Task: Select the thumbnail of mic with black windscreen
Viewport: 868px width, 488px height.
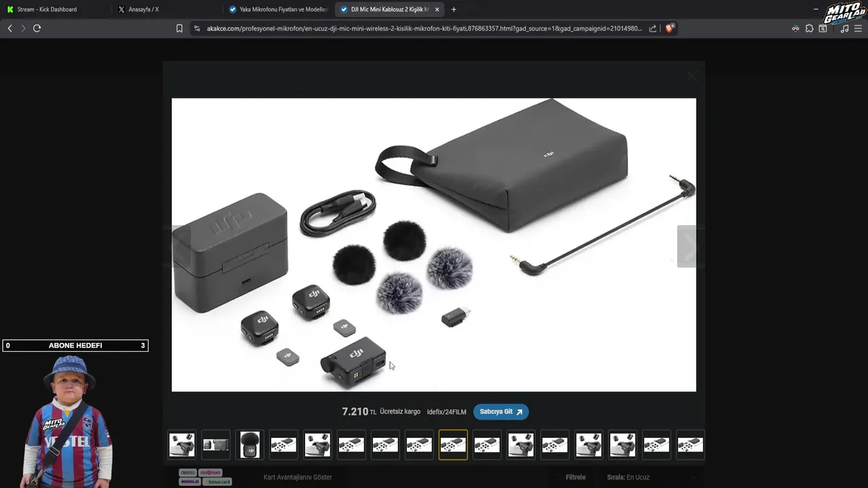Action: 250,445
